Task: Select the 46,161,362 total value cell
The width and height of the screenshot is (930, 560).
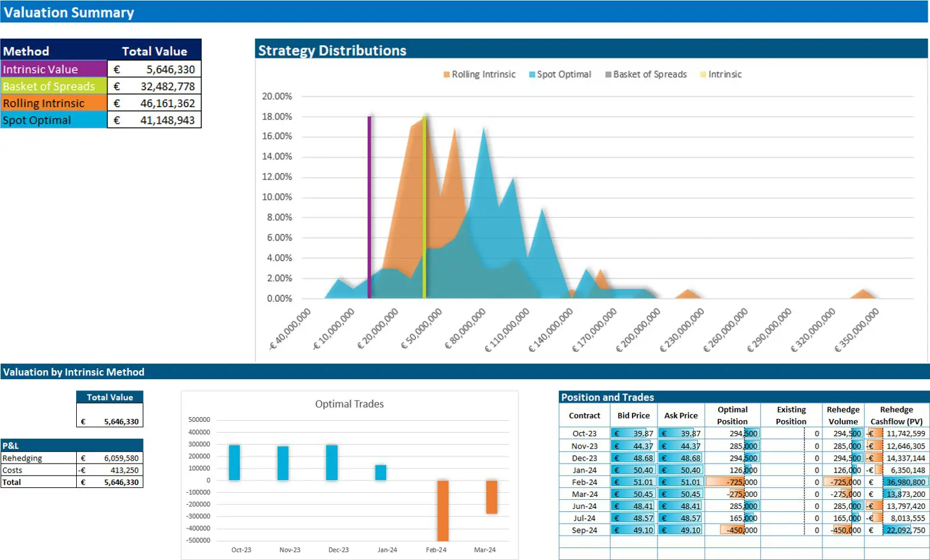Action: [x=155, y=103]
